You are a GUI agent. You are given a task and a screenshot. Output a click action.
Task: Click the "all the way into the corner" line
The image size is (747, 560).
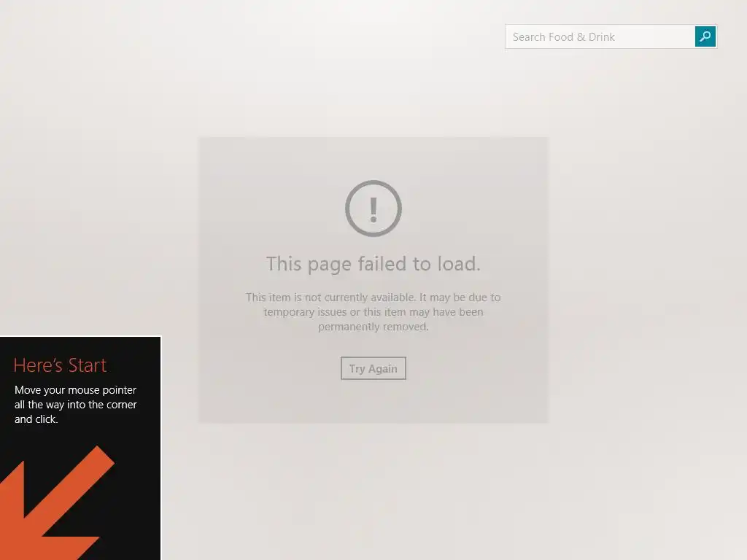pyautogui.click(x=75, y=405)
